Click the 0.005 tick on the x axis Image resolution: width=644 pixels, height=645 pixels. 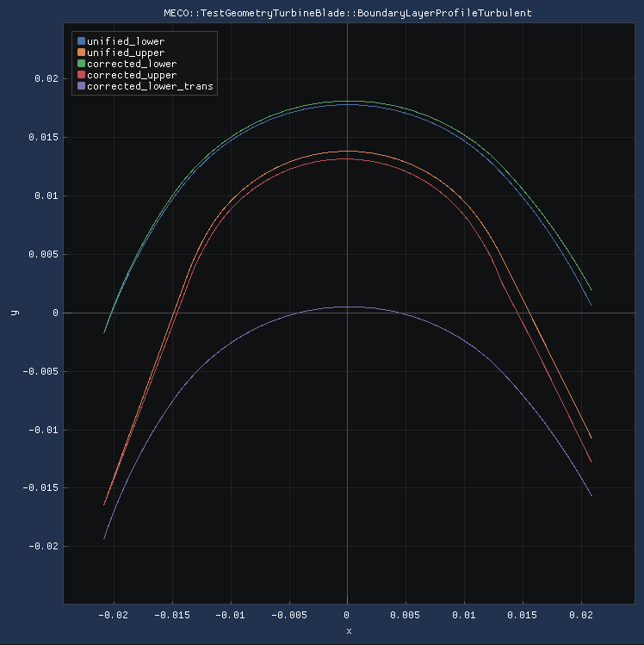click(405, 615)
